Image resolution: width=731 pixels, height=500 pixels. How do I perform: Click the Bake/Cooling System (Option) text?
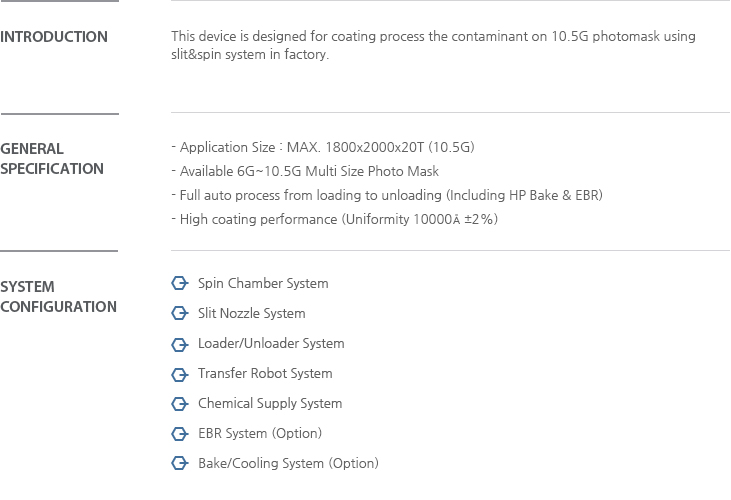(x=288, y=463)
